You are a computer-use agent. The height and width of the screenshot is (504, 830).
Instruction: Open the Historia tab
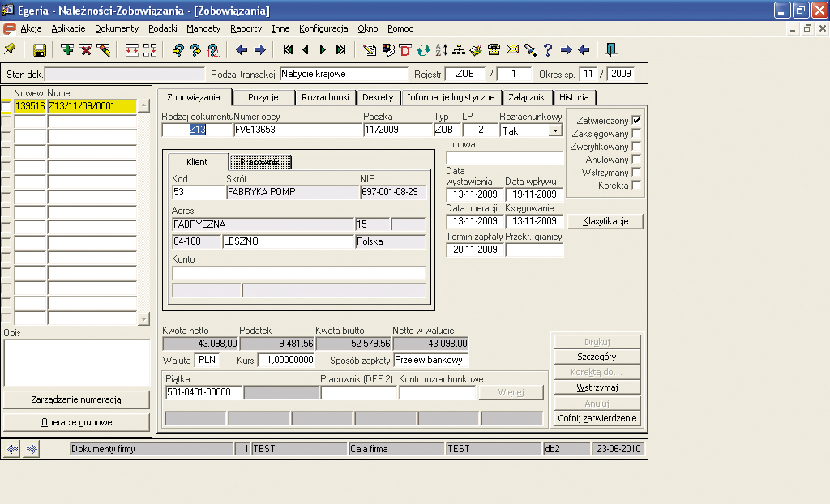click(x=575, y=97)
